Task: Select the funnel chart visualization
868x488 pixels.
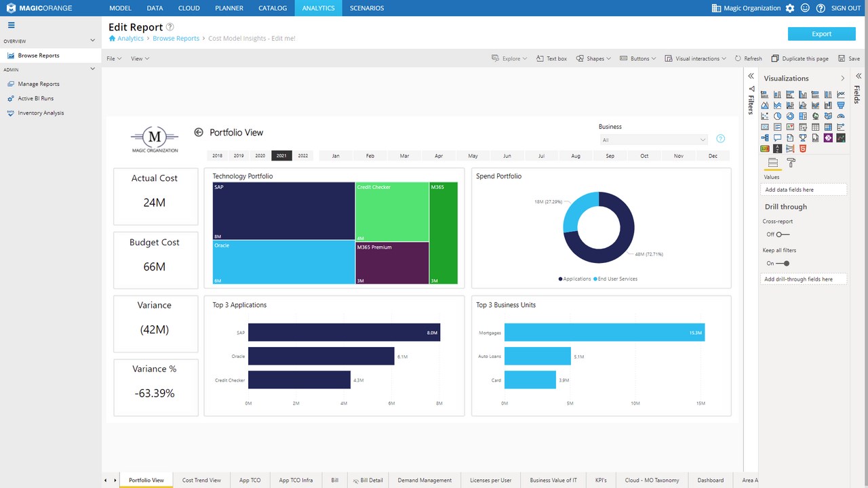Action: click(x=841, y=105)
